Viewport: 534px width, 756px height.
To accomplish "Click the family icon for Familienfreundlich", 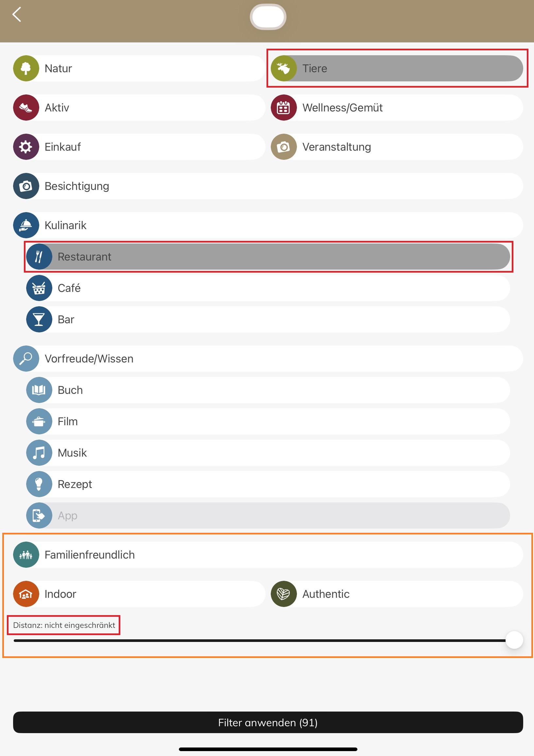I will [26, 555].
